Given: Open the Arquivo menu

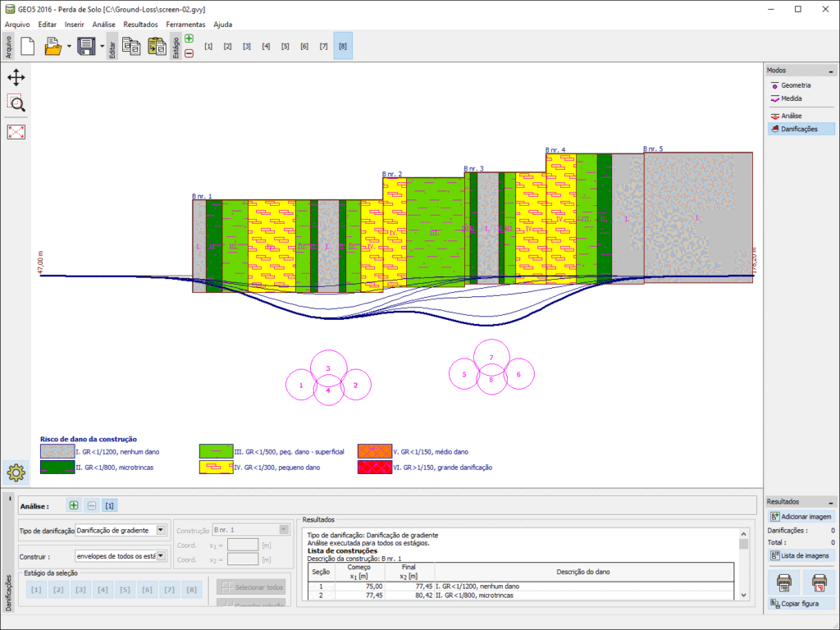Looking at the screenshot, I should coord(17,24).
